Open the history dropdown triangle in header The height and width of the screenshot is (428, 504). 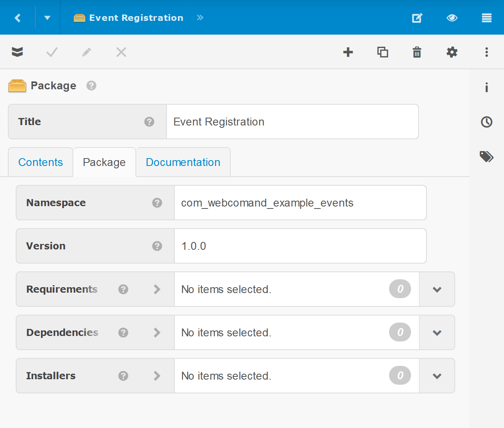click(x=47, y=18)
